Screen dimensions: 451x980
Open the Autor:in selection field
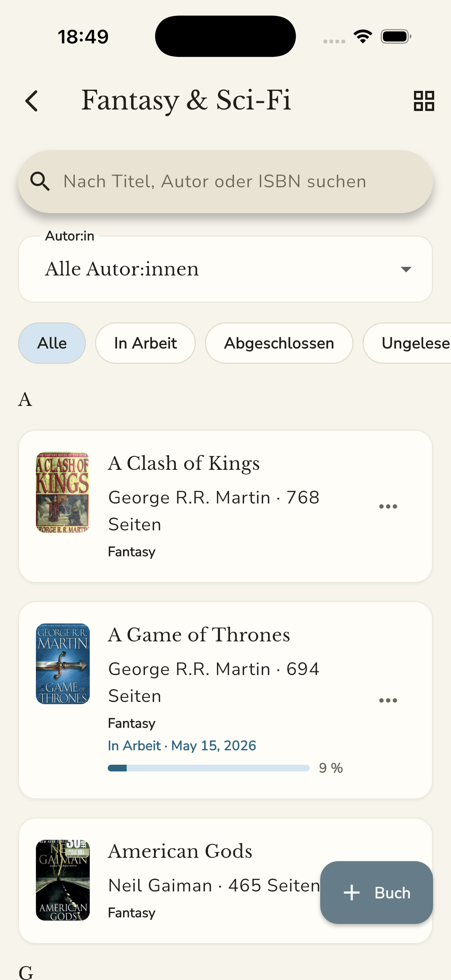[x=225, y=269]
